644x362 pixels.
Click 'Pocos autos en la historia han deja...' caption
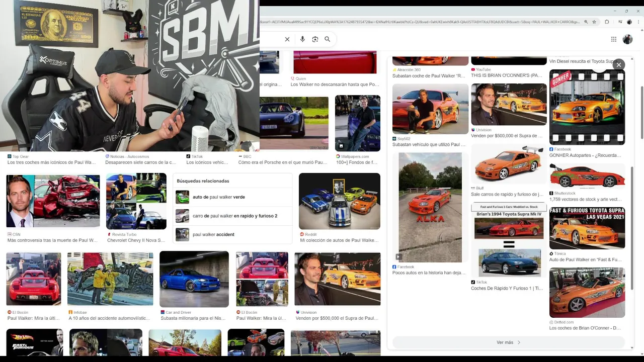(x=429, y=273)
